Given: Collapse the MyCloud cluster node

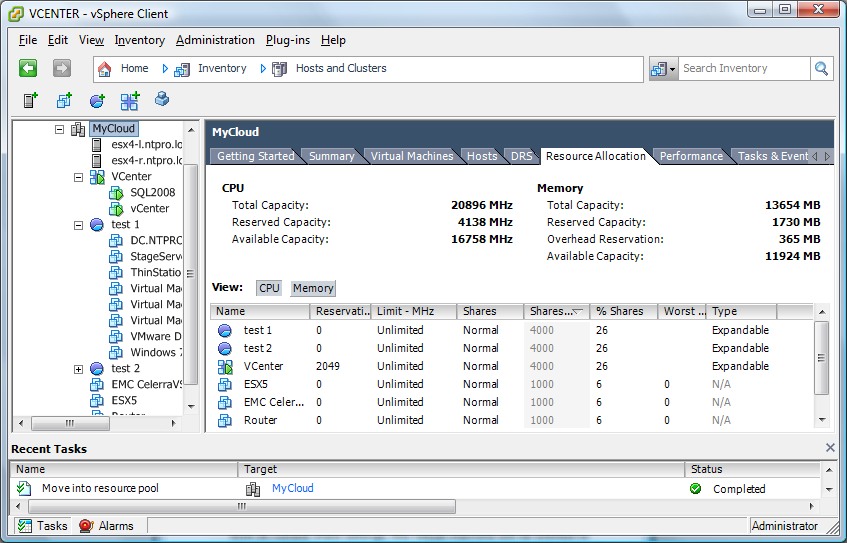Looking at the screenshot, I should pos(59,129).
